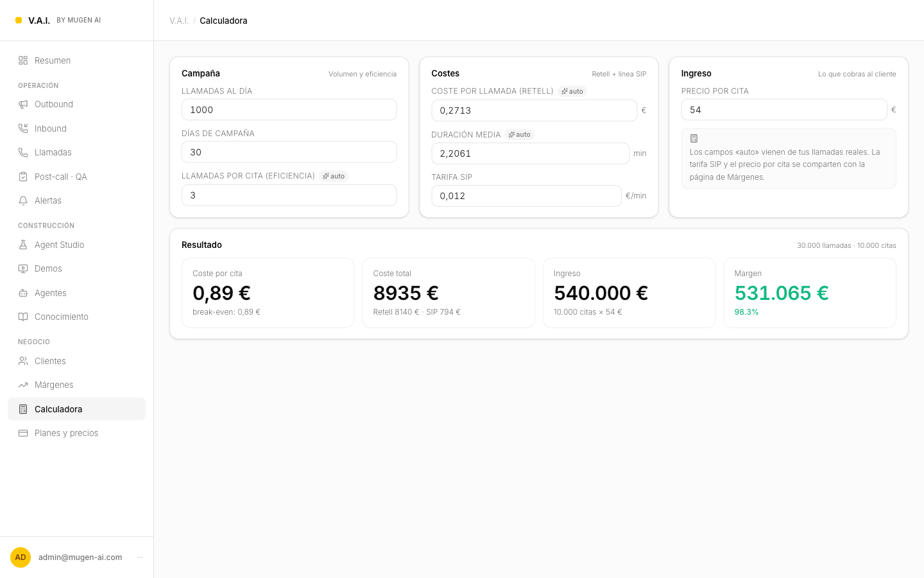Open Conocimiento page
The width and height of the screenshot is (924, 578).
[x=76, y=317]
